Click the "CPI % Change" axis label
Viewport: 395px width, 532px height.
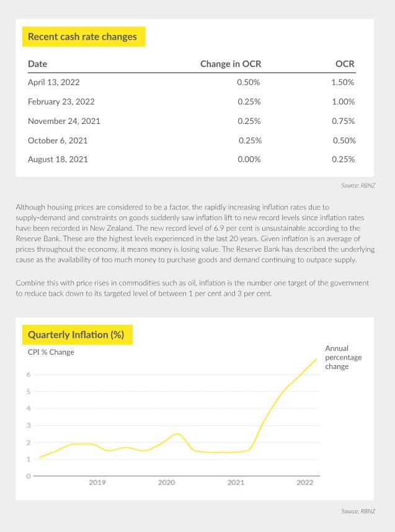point(51,352)
